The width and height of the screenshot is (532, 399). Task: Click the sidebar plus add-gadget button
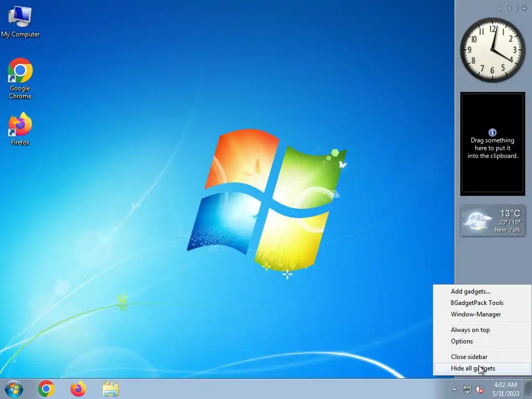(x=524, y=8)
